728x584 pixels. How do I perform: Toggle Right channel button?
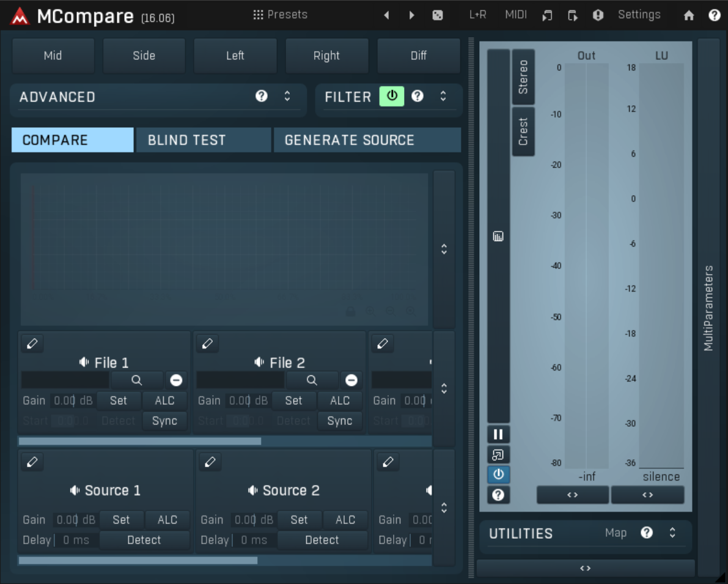326,56
